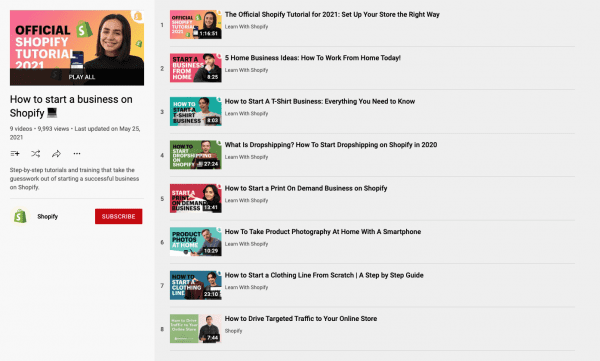Open thumbnail of Official Shopify Tutorial 2021 video
The image size is (600, 361).
coord(196,25)
